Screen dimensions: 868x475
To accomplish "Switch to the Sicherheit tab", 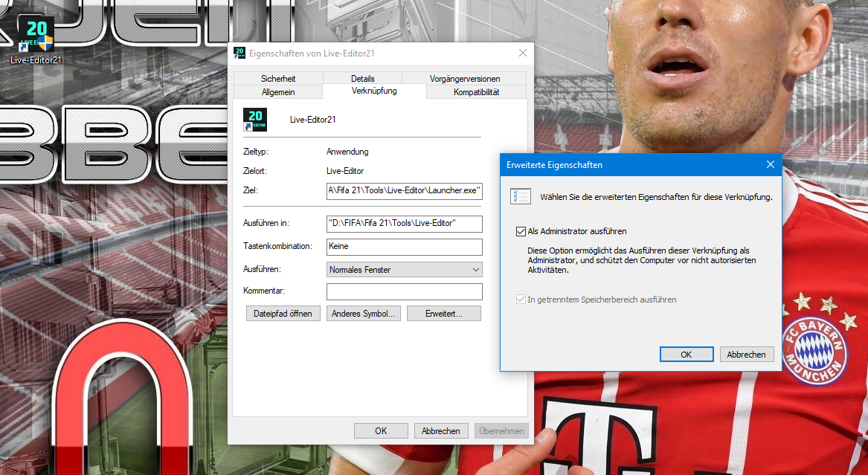I will 278,79.
